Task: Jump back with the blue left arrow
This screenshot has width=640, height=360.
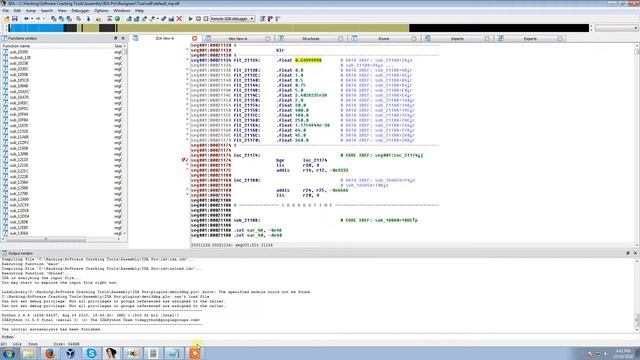Action: tap(26, 19)
